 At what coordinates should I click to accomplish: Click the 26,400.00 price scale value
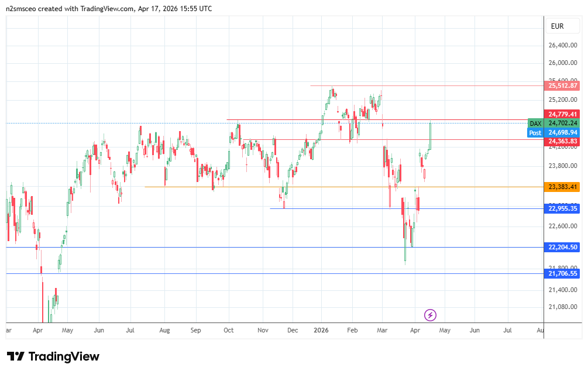click(563, 45)
